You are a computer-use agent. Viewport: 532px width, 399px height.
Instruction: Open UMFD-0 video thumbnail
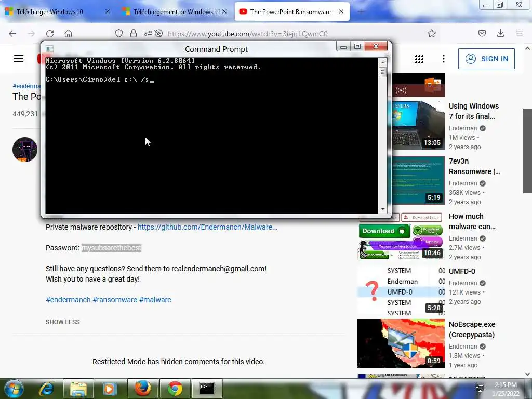coord(401,291)
